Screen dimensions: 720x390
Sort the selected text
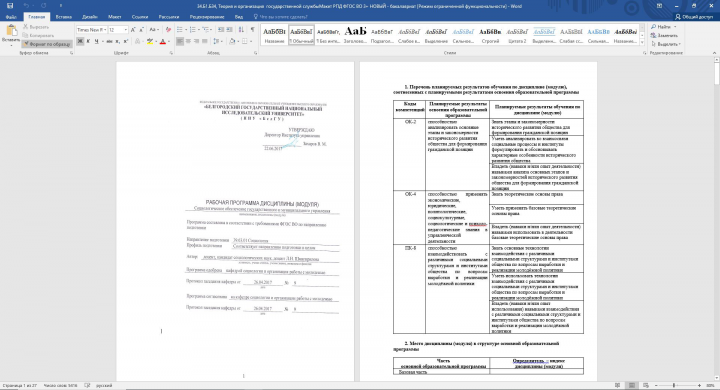click(x=241, y=29)
